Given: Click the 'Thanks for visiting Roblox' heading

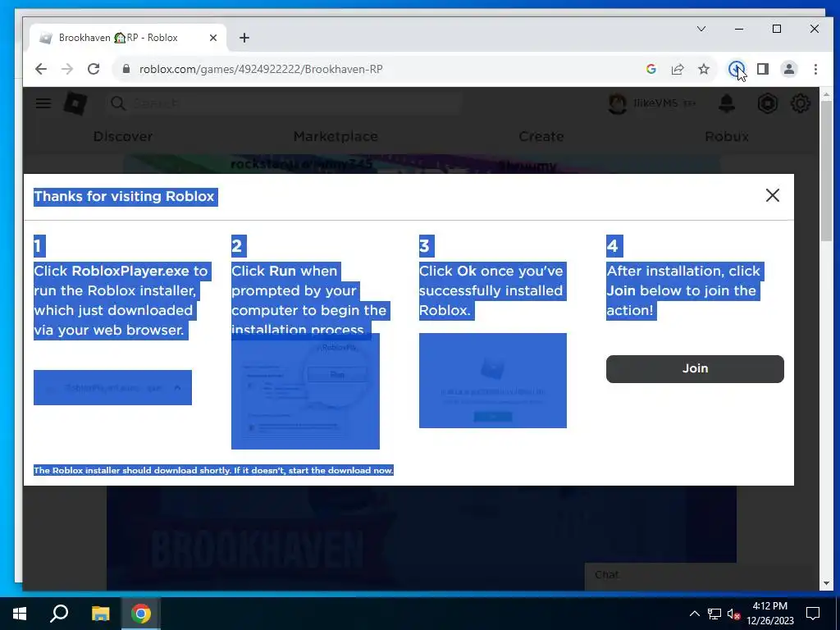Looking at the screenshot, I should pyautogui.click(x=125, y=197).
